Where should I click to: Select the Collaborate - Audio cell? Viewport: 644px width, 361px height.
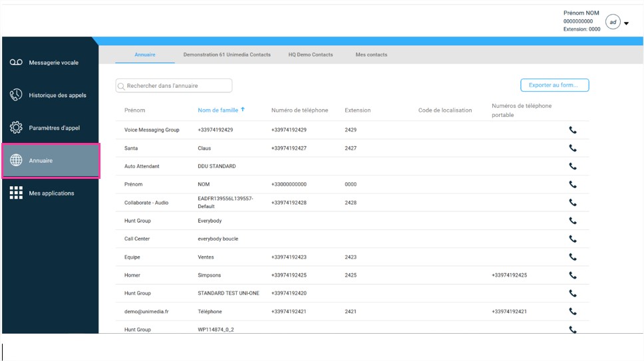pos(146,203)
